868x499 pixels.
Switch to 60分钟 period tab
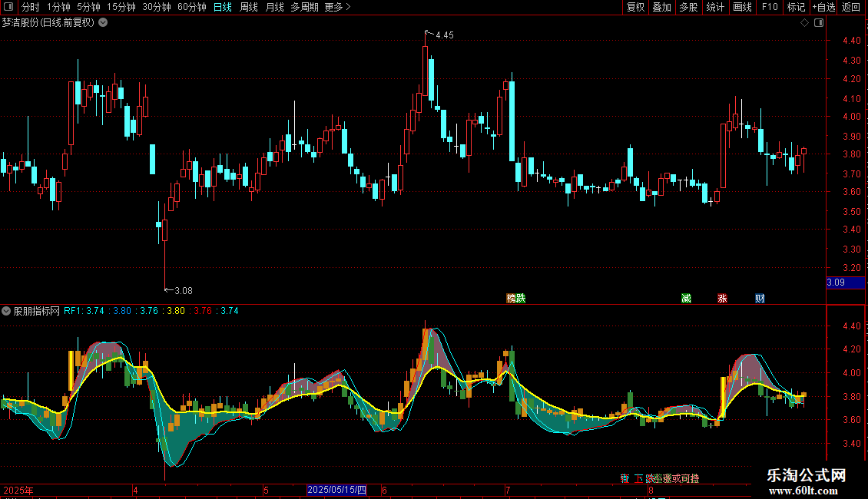[191, 7]
